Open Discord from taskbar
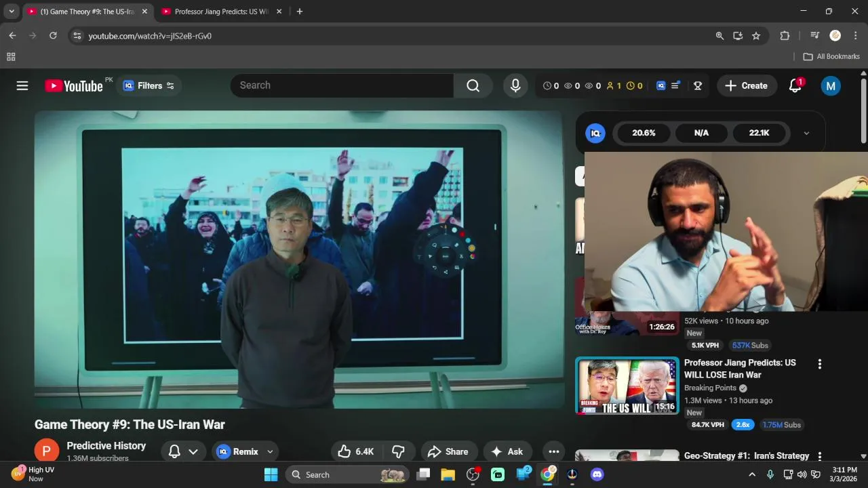This screenshot has width=868, height=488. (x=597, y=474)
